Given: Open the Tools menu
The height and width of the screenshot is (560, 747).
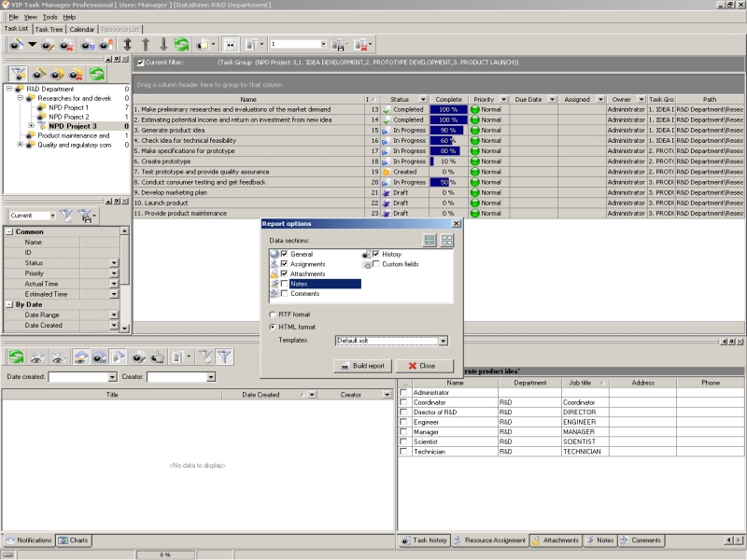Looking at the screenshot, I should tap(50, 17).
